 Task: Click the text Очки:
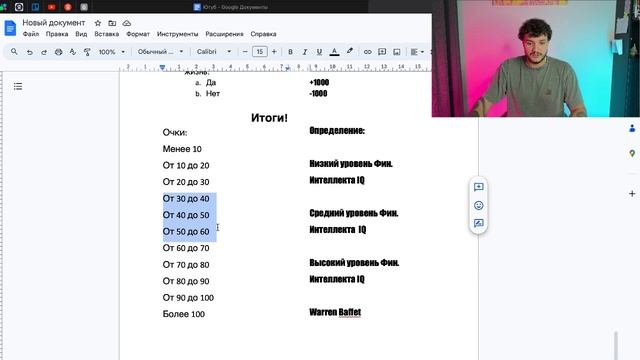175,133
